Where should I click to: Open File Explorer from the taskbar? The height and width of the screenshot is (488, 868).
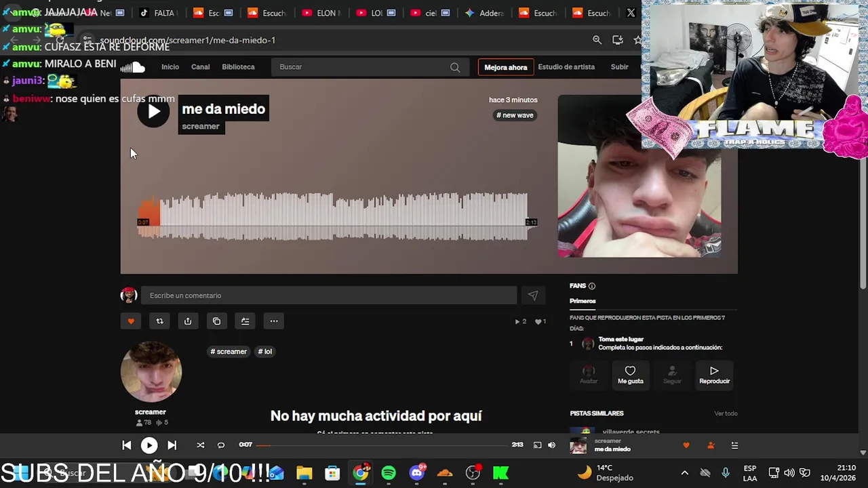(304, 473)
